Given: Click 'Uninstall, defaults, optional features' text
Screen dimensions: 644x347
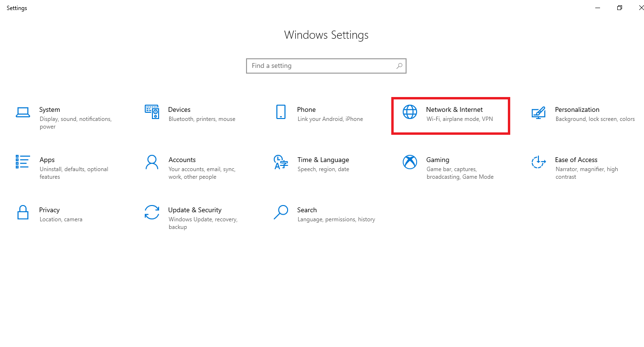Looking at the screenshot, I should 74,173.
